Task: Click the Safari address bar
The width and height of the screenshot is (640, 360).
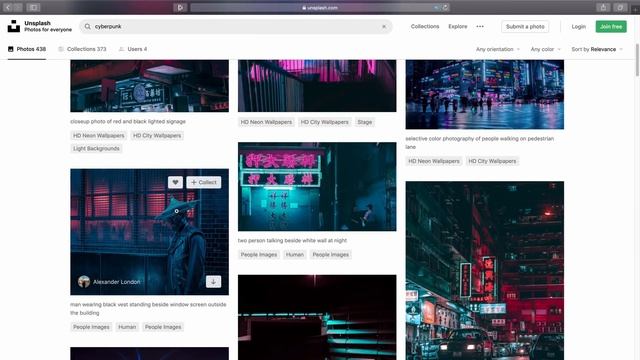Action: coord(320,7)
